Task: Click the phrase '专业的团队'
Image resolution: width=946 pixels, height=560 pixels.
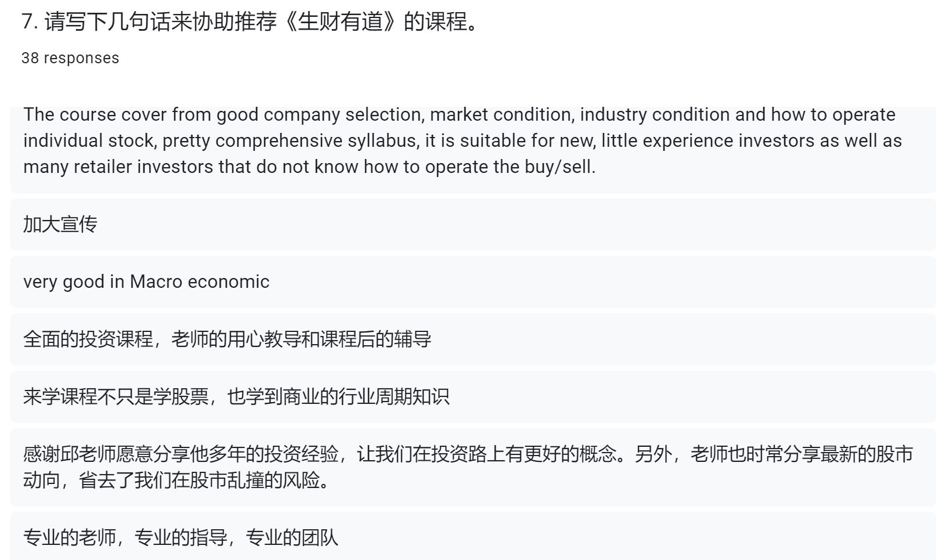Action: point(292,537)
